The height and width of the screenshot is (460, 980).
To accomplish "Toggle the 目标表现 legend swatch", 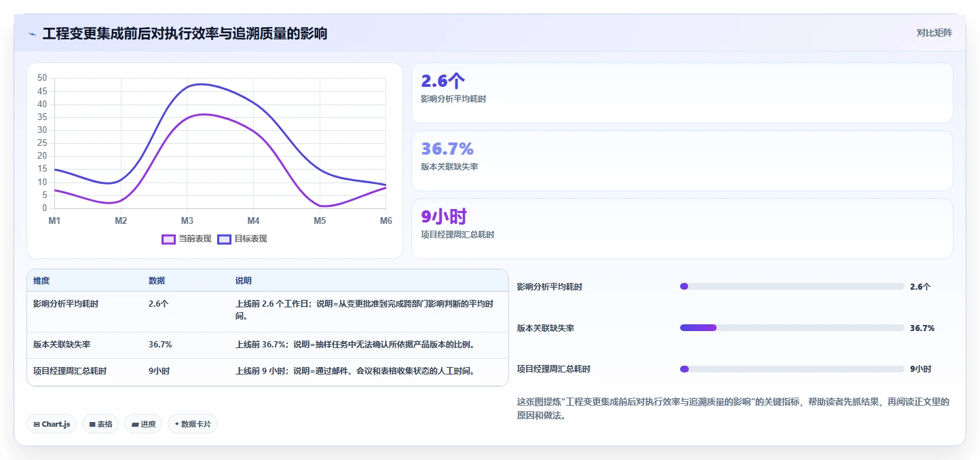I will pos(225,239).
